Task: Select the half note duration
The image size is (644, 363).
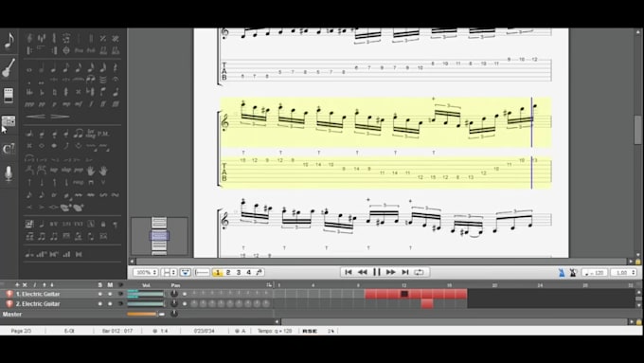Action: click(42, 68)
